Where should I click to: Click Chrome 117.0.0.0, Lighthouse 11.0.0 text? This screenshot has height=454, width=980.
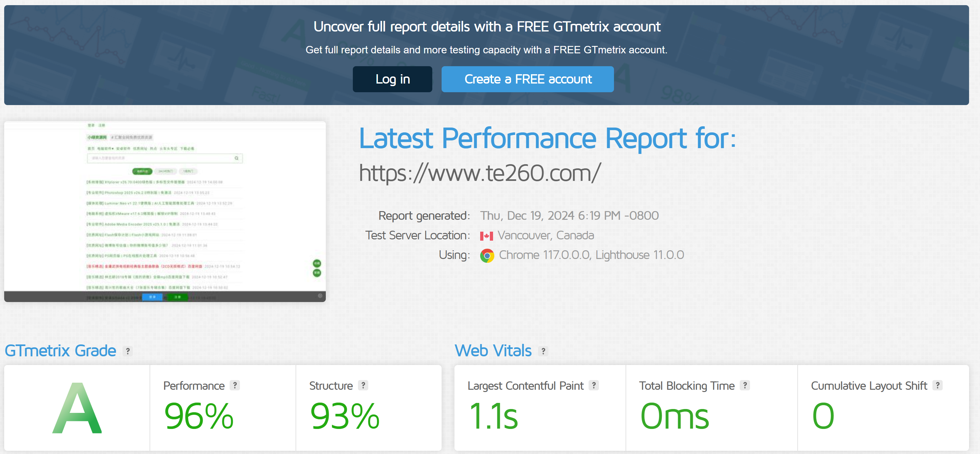[591, 255]
